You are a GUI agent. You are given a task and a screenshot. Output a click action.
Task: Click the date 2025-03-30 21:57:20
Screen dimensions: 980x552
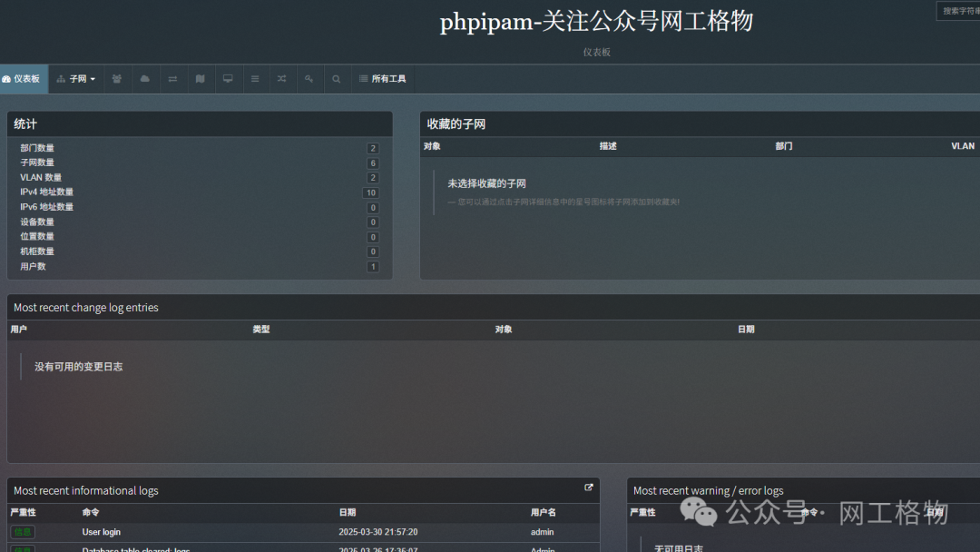[378, 532]
